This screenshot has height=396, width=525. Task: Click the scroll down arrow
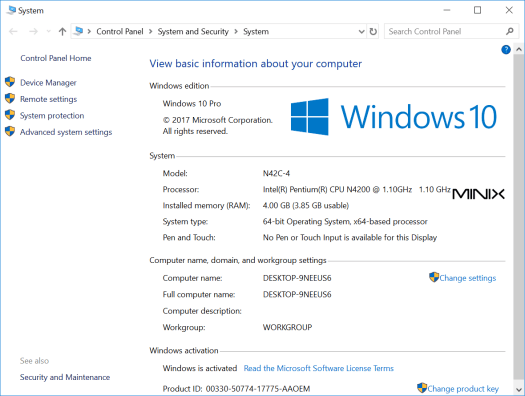click(x=519, y=389)
